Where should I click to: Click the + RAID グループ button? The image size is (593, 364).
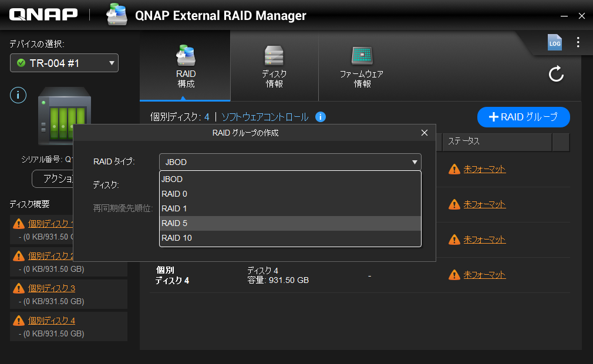[523, 117]
